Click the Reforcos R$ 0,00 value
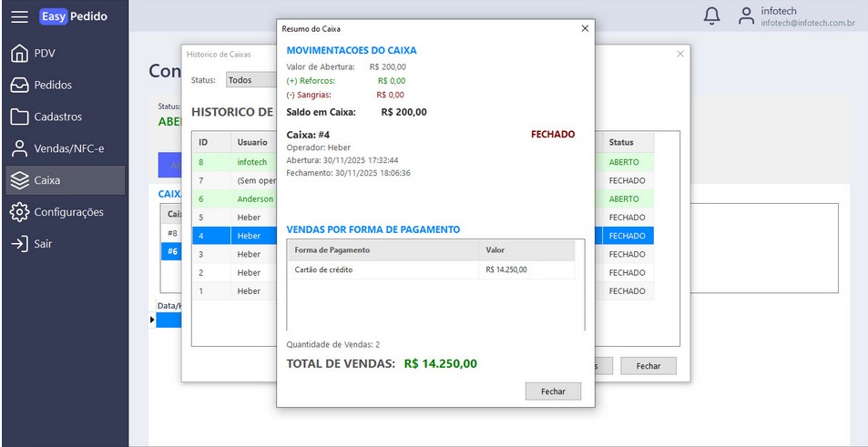868x447 pixels. point(392,81)
